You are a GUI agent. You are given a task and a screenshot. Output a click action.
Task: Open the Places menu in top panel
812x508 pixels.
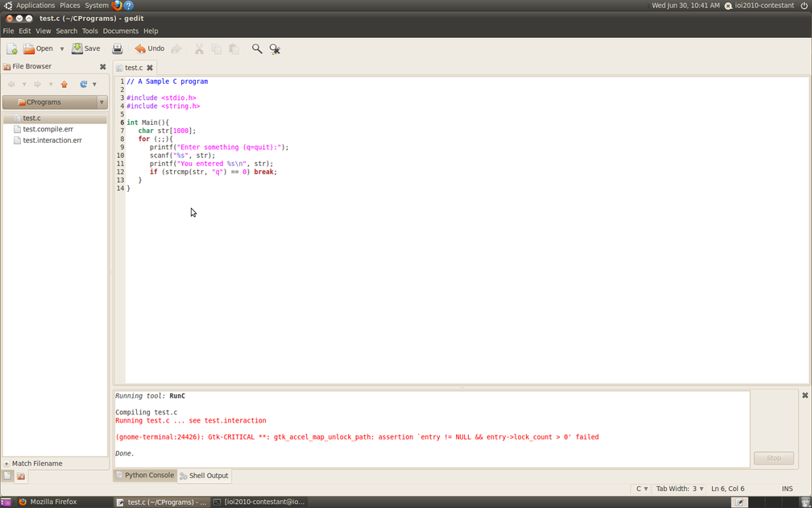point(70,6)
